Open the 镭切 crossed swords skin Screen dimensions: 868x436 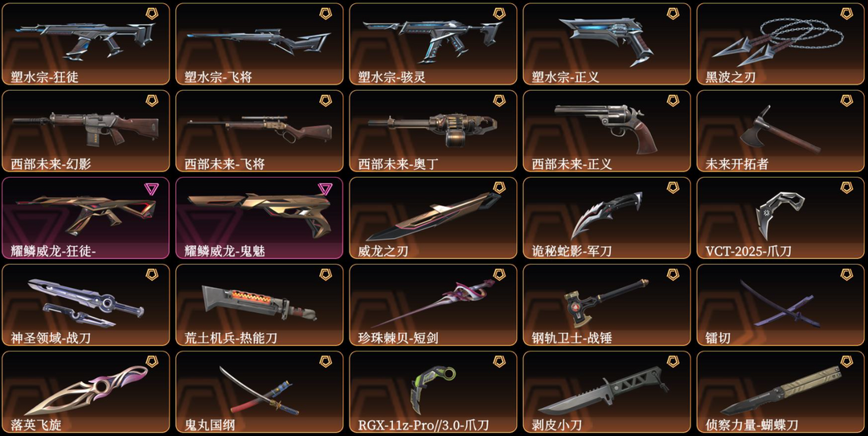pyautogui.click(x=780, y=305)
